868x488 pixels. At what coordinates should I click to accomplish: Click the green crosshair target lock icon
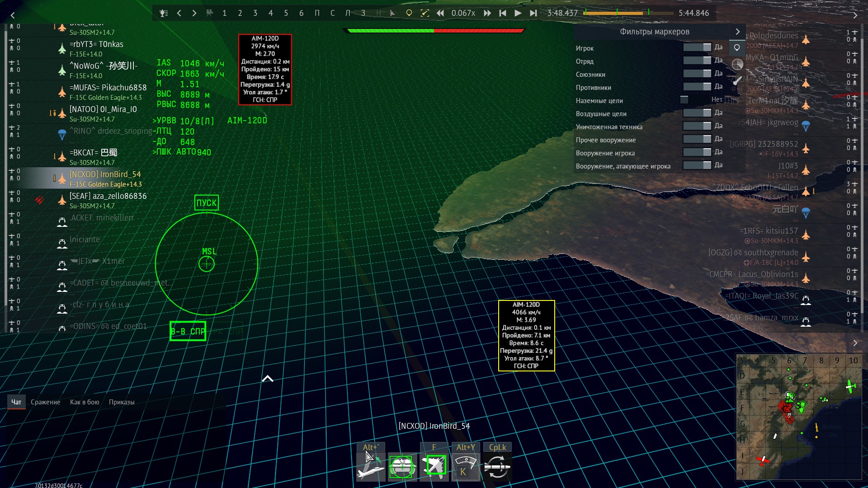point(402,467)
